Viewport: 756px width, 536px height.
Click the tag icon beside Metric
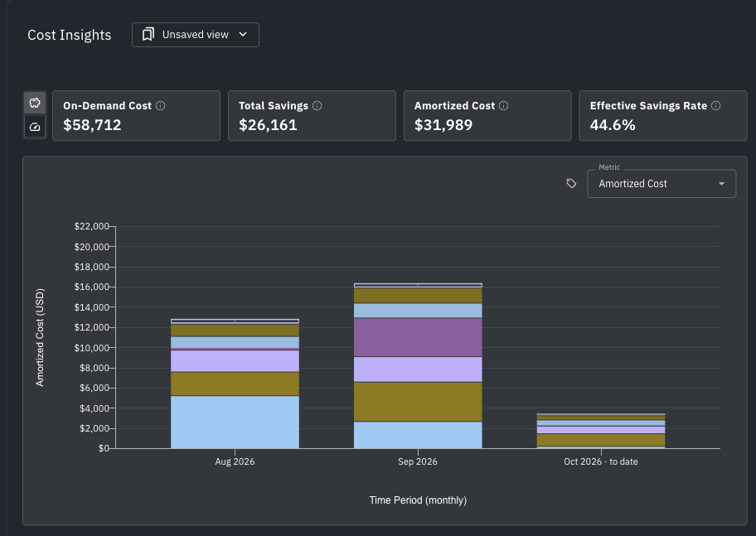571,184
